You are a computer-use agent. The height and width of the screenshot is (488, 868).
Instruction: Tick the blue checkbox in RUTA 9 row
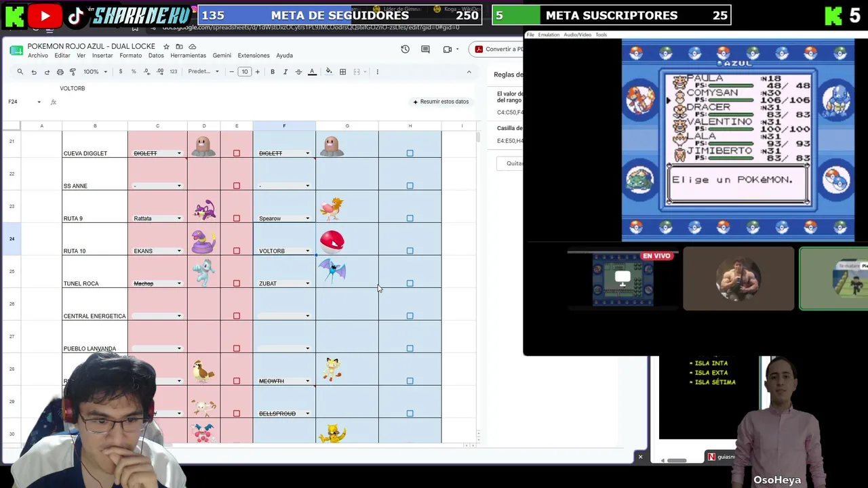click(410, 218)
